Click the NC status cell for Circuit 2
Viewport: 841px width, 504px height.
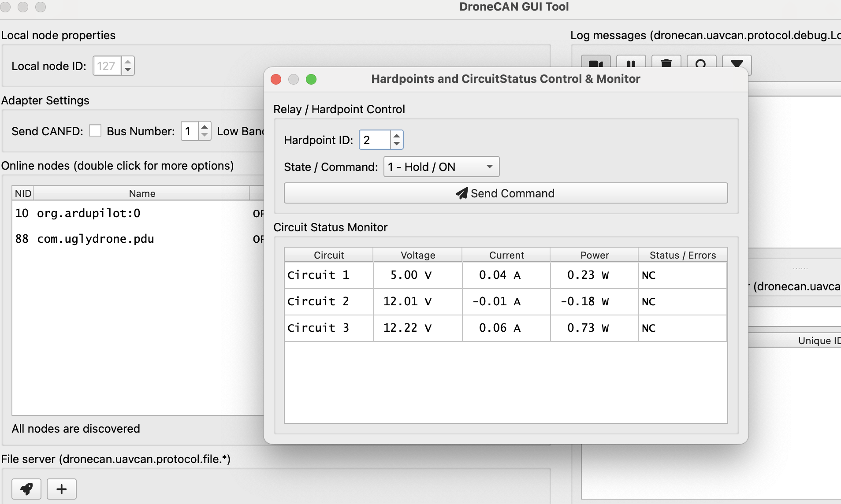pos(683,302)
